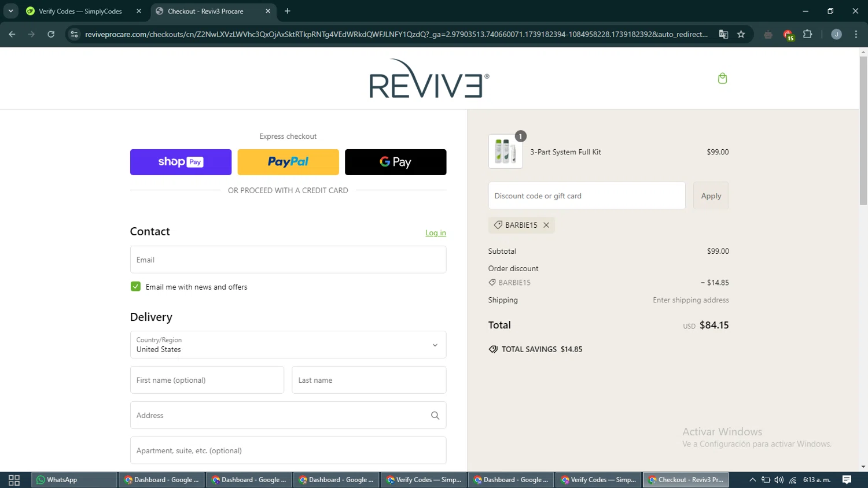The height and width of the screenshot is (488, 868).
Task: Click the 3-Part System Full Kit thumbnail
Action: (x=505, y=151)
